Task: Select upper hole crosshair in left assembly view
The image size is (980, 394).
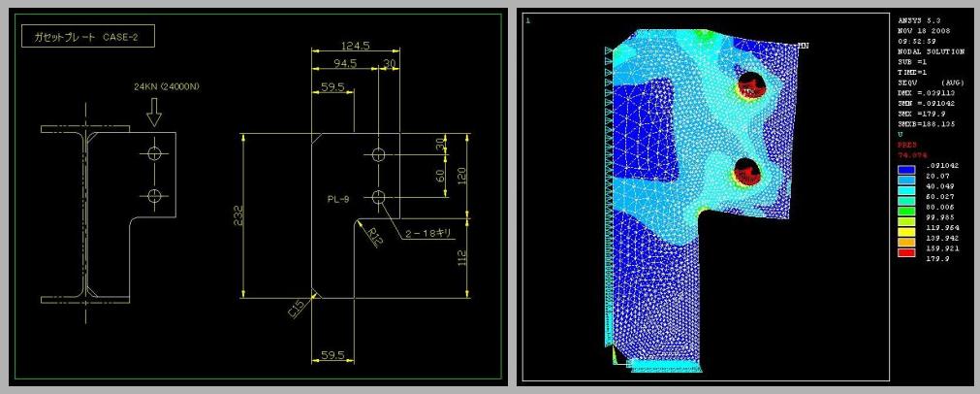Action: (x=153, y=152)
